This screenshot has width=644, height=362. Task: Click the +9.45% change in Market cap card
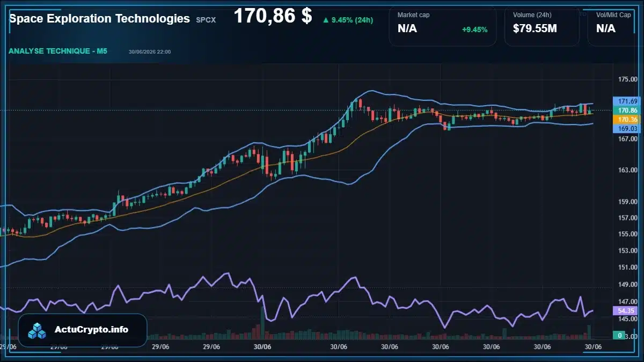pyautogui.click(x=475, y=29)
